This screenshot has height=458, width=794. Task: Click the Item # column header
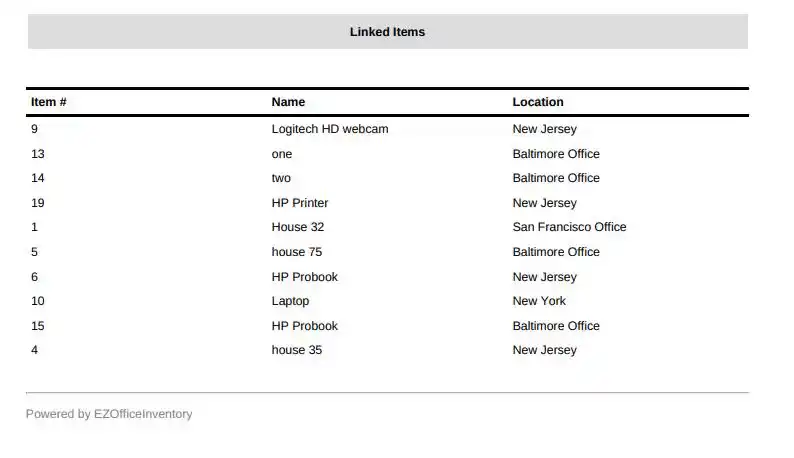coord(49,102)
